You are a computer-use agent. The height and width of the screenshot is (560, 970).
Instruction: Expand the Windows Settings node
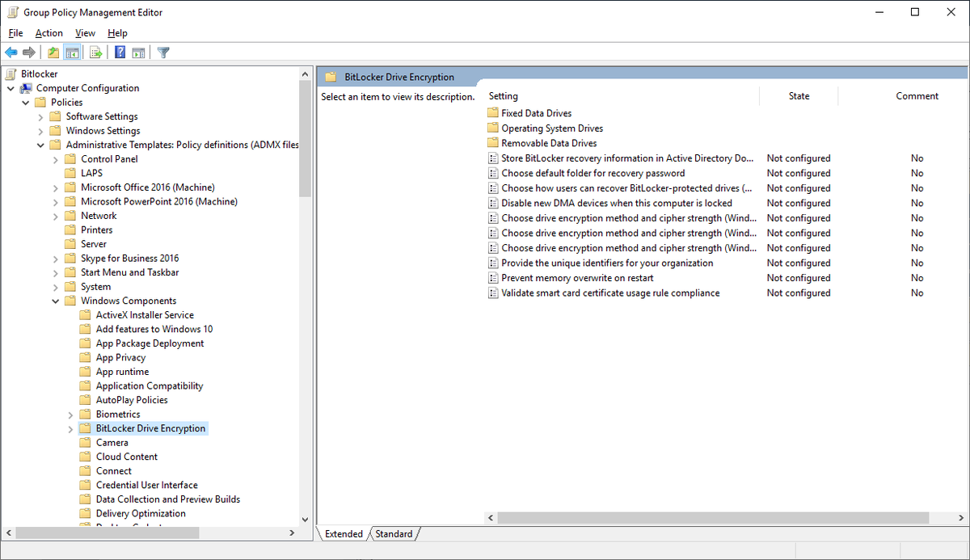[41, 131]
